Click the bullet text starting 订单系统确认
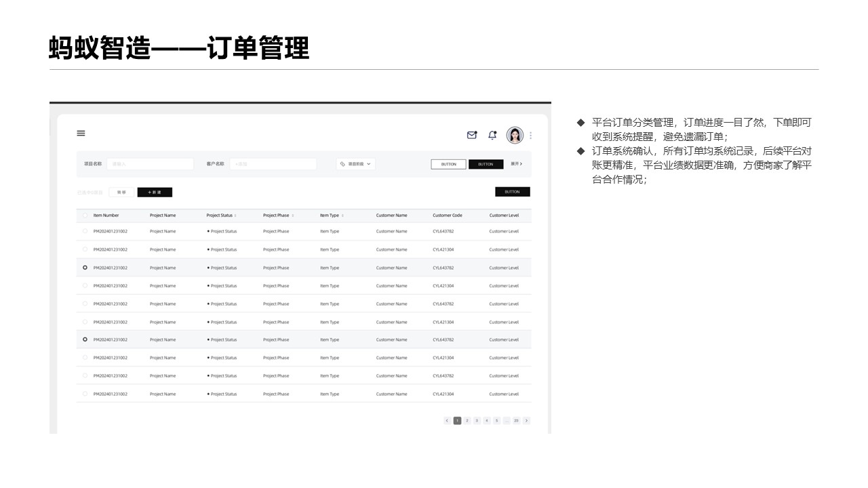The image size is (868, 488). (x=701, y=165)
